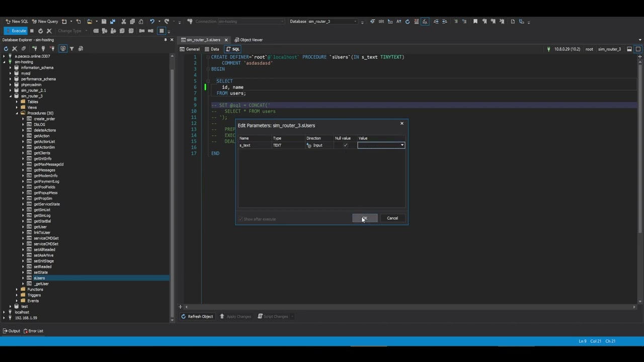Click refresh icon in Database Explorer toolbar
Viewport: 644px width, 362px height.
click(6, 49)
